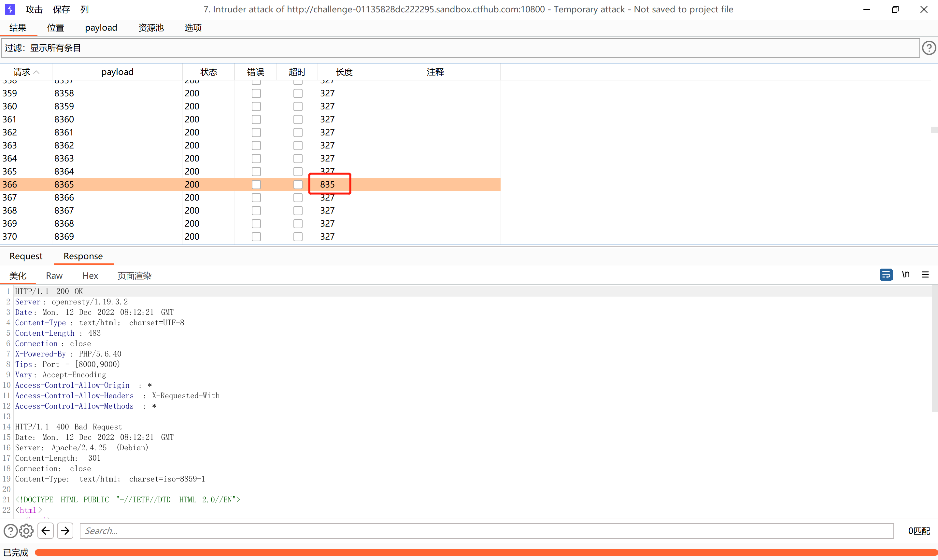Click the Burp lightning logo icon
The height and width of the screenshot is (560, 938).
[x=10, y=9]
